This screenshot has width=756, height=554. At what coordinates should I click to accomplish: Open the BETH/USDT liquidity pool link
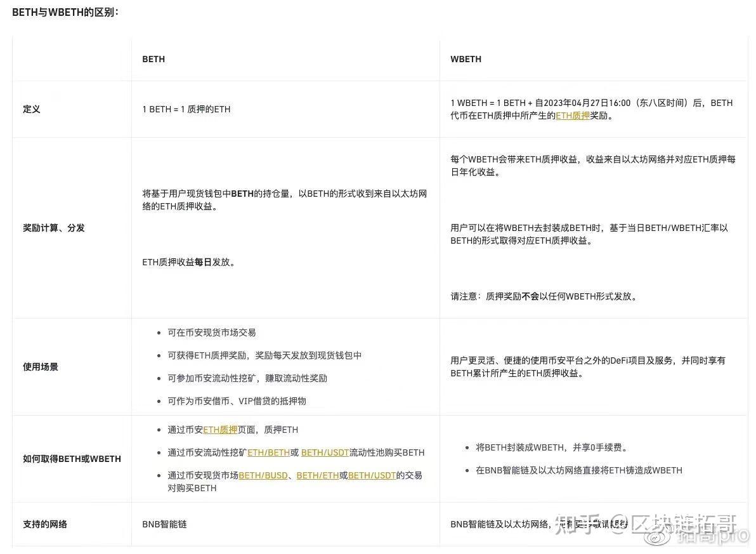(x=325, y=452)
